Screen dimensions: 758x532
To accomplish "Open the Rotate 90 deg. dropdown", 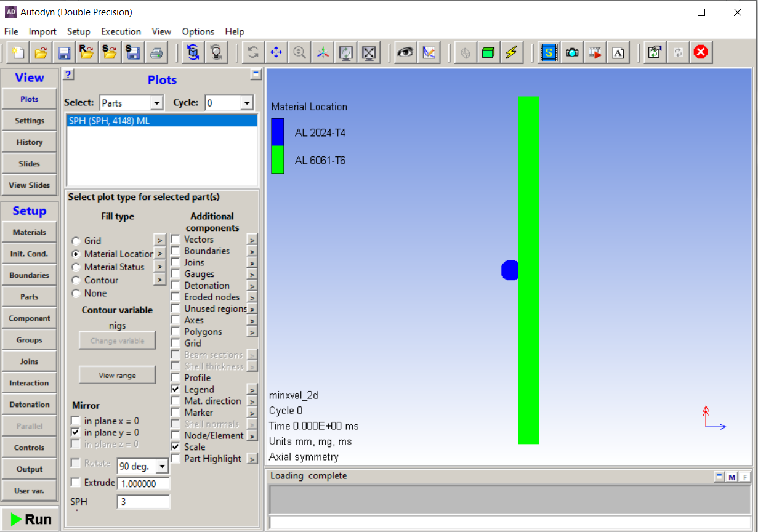I will 162,467.
